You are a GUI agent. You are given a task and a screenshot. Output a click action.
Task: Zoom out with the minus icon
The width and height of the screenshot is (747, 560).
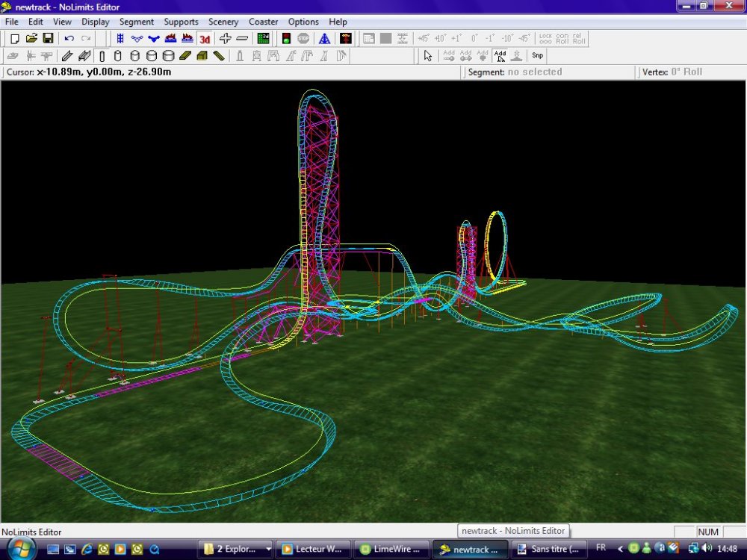tap(242, 38)
